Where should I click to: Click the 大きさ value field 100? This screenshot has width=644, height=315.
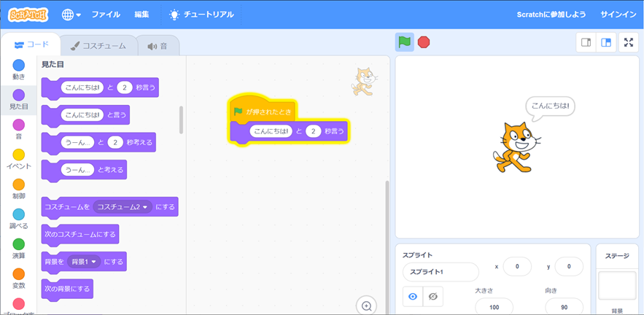click(x=494, y=307)
